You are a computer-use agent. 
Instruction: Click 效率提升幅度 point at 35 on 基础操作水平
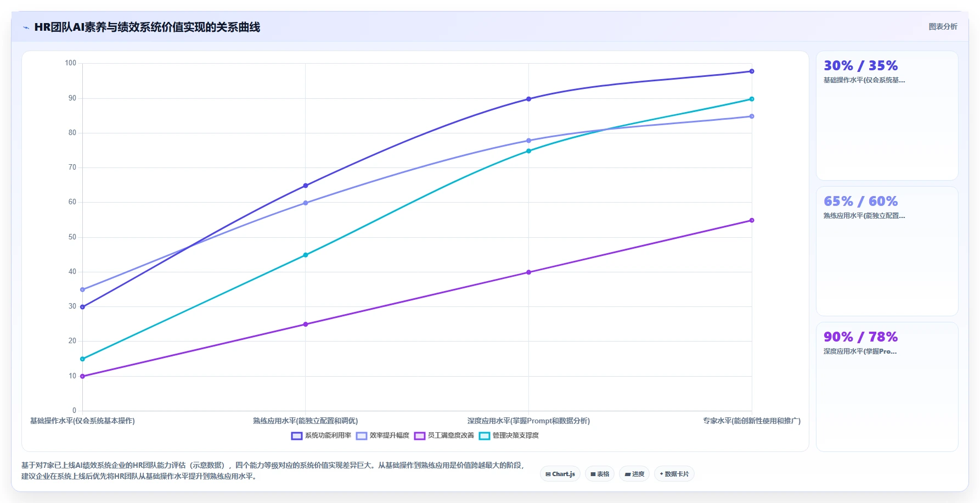pos(82,289)
